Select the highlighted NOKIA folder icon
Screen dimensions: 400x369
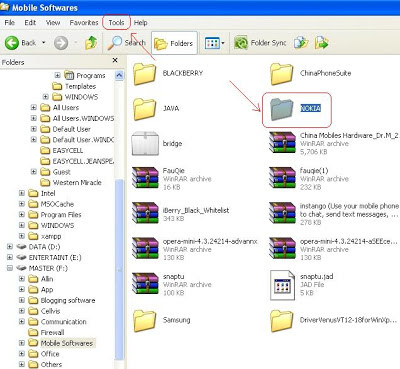point(282,109)
